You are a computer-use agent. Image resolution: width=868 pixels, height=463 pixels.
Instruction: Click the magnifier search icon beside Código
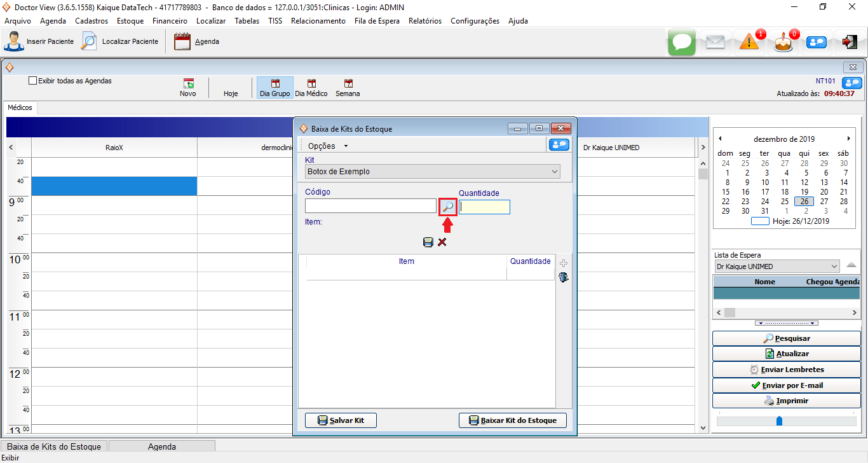click(448, 207)
